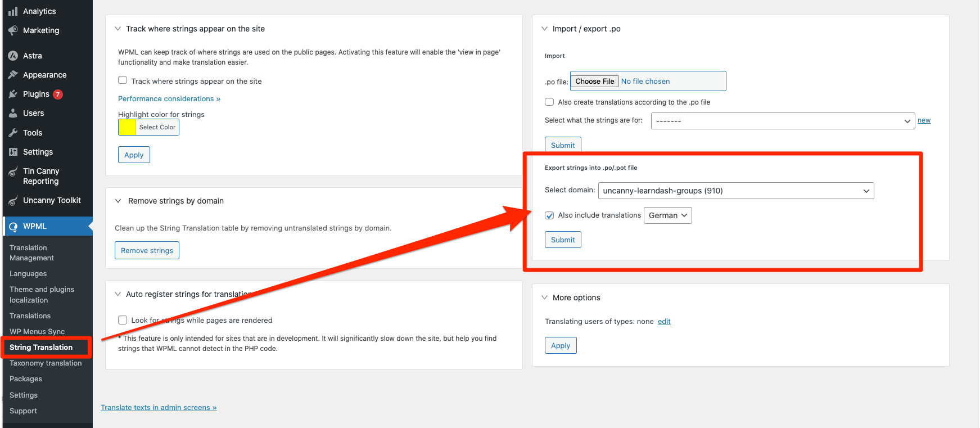
Task: Open Astra via its sidebar icon
Action: point(13,56)
